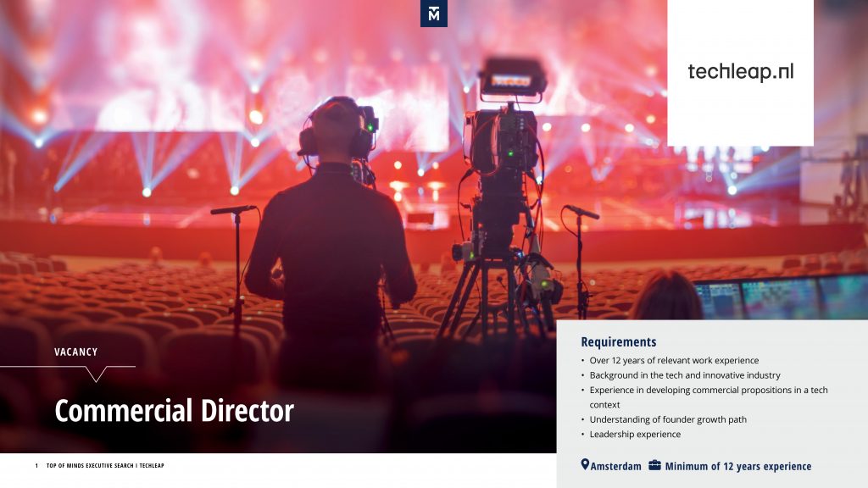This screenshot has width=868, height=488.
Task: Click the Requirements heading
Action: coord(618,342)
